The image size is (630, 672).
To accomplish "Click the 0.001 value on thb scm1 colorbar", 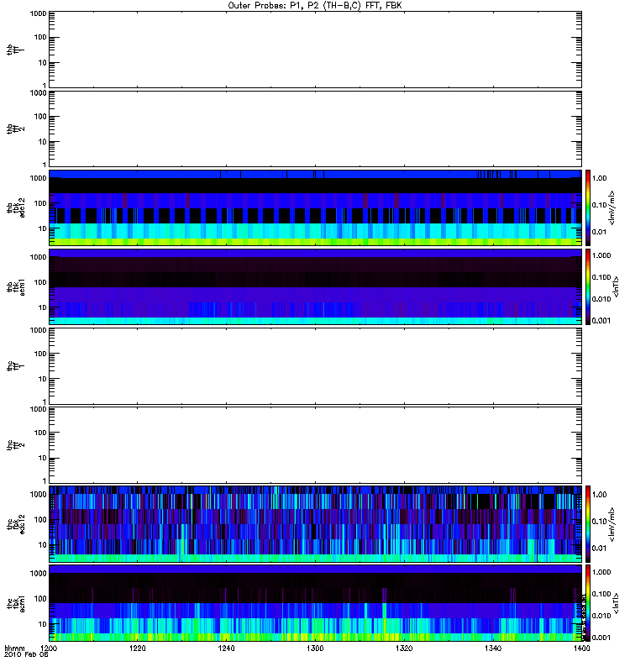I will [601, 321].
